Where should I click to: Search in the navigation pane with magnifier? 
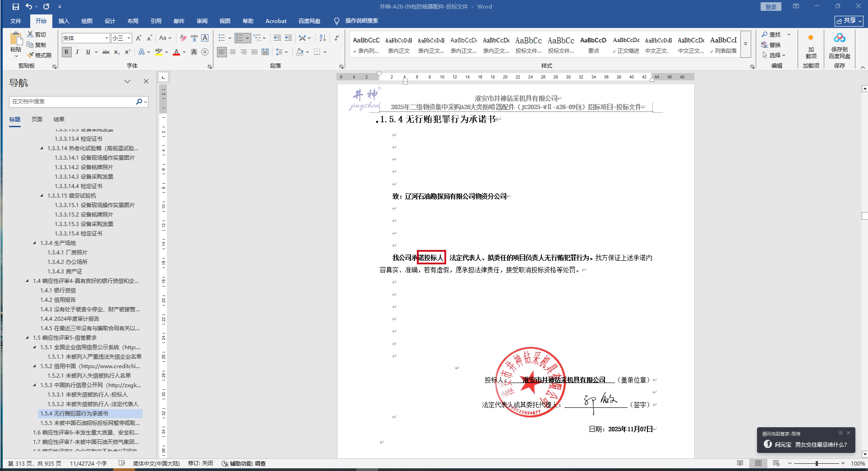point(139,102)
